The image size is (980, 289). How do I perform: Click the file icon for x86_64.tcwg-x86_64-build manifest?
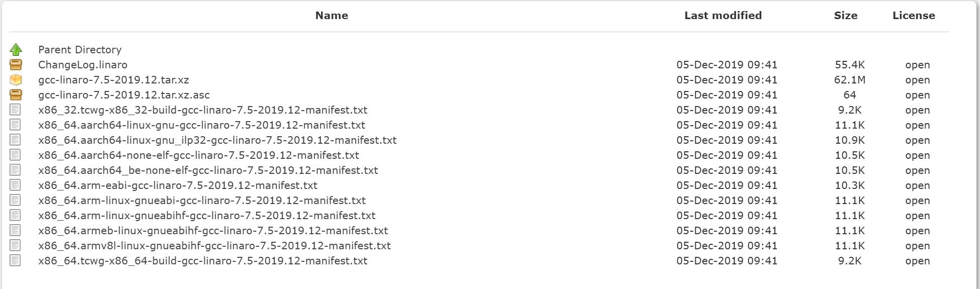click(16, 260)
